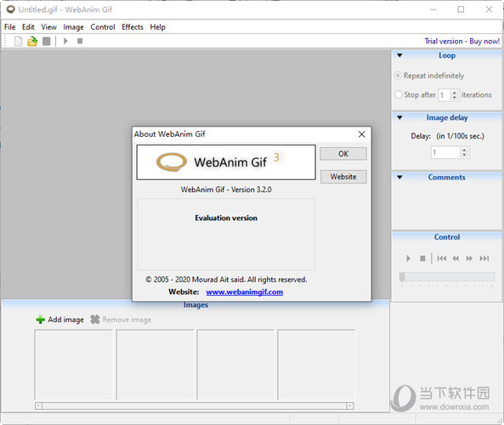This screenshot has height=425, width=504.
Task: Minimize the WebAnim Gif window
Action: (433, 9)
